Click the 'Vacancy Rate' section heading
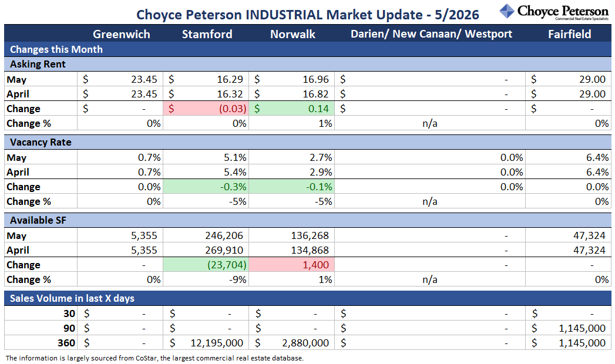 pyautogui.click(x=308, y=142)
